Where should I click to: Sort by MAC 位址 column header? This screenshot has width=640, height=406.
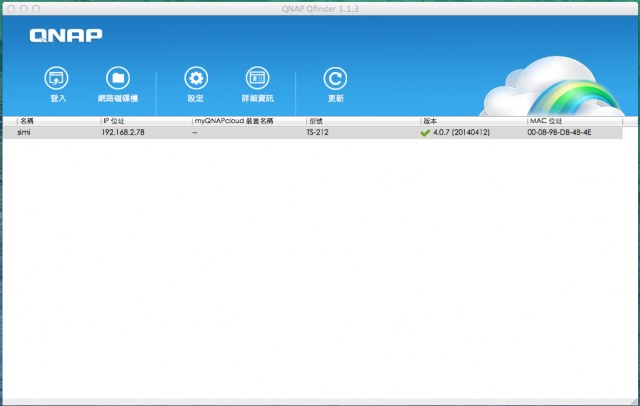tap(546, 121)
